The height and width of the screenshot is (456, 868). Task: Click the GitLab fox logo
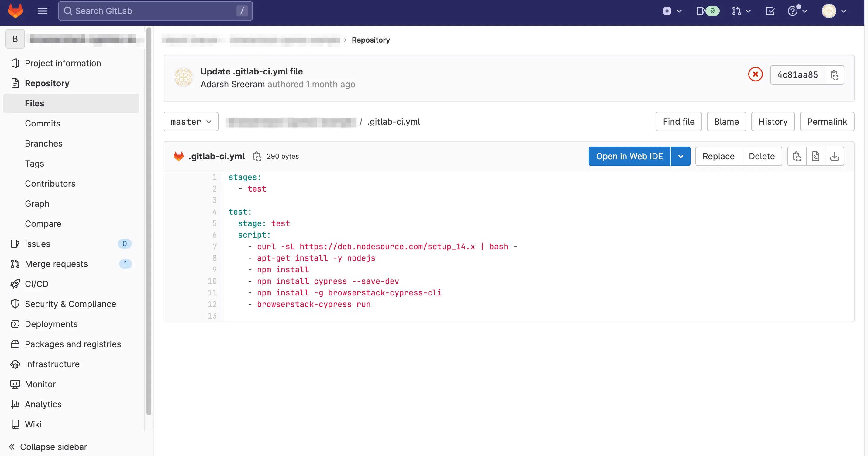click(15, 11)
